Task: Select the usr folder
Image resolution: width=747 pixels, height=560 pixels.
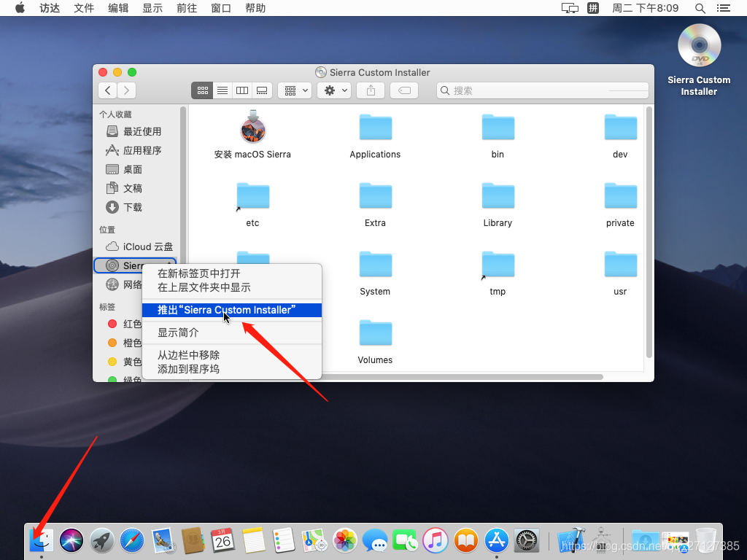Action: [620, 273]
